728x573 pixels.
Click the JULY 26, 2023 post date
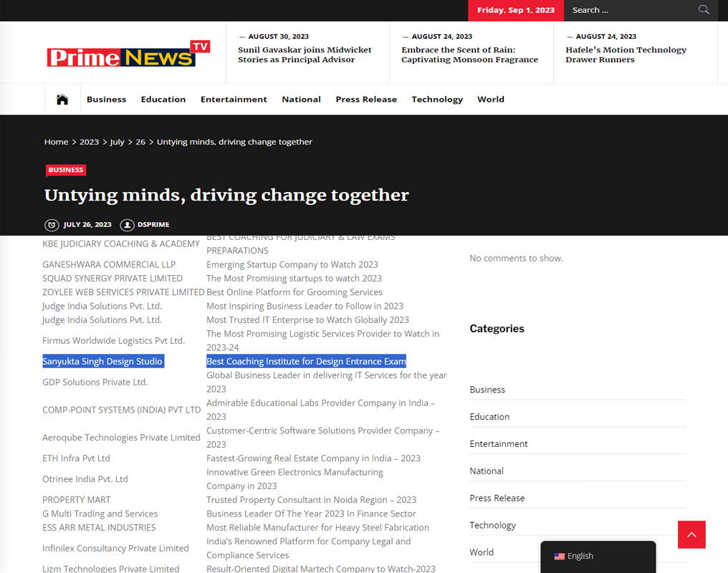(x=87, y=225)
